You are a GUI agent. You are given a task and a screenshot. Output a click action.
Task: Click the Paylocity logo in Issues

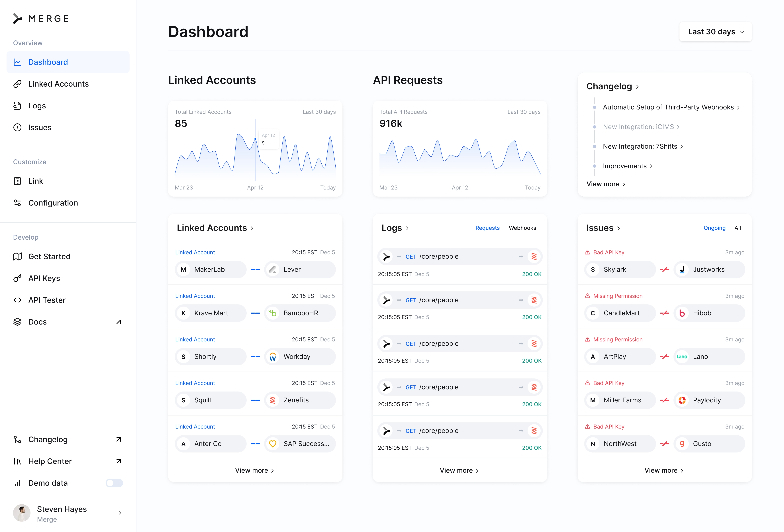[682, 400]
